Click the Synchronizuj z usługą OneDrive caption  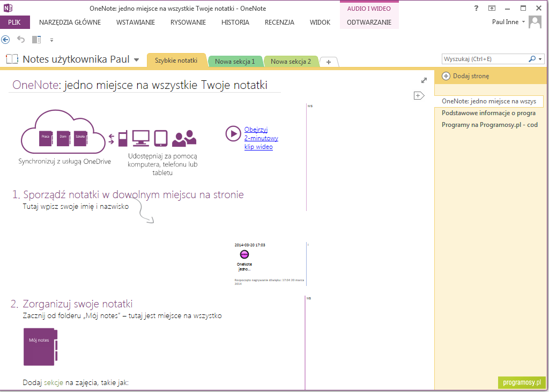click(x=65, y=162)
